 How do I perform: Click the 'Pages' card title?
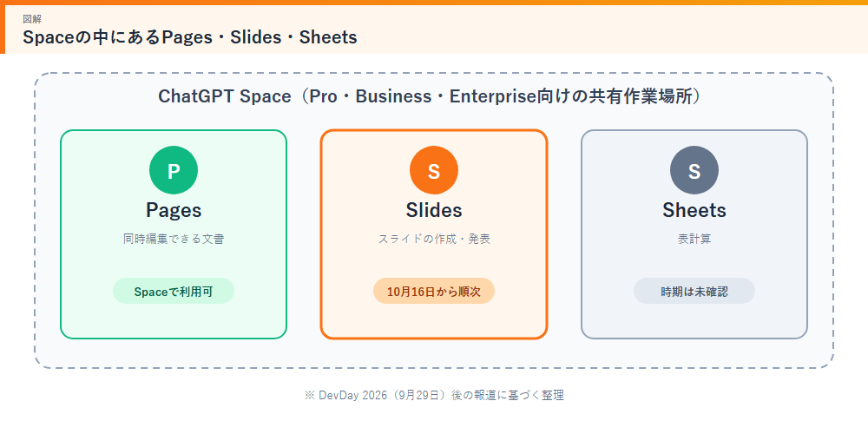coord(174,210)
